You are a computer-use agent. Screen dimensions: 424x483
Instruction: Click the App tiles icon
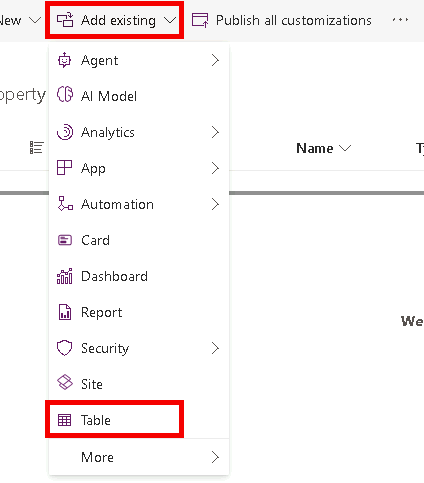click(x=64, y=167)
